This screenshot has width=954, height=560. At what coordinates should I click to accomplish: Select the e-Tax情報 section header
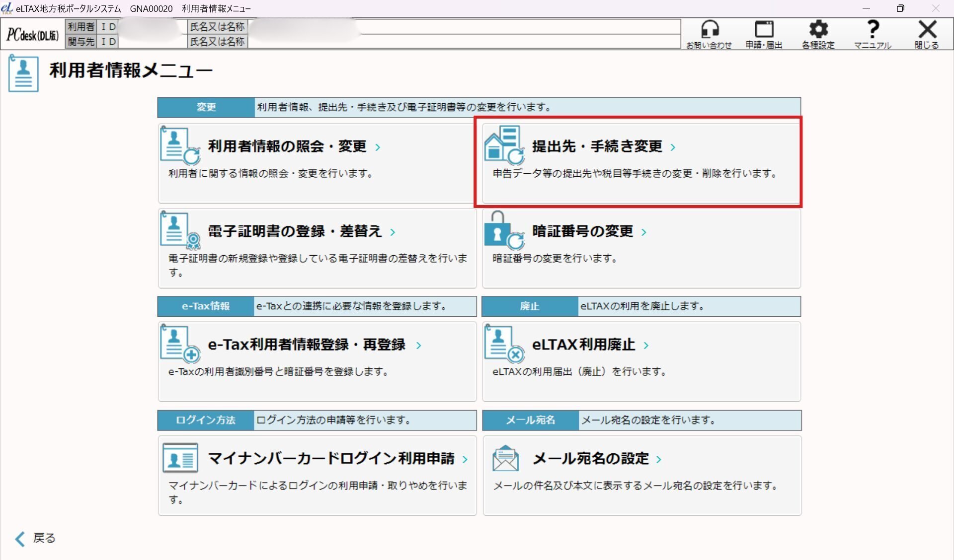[205, 306]
